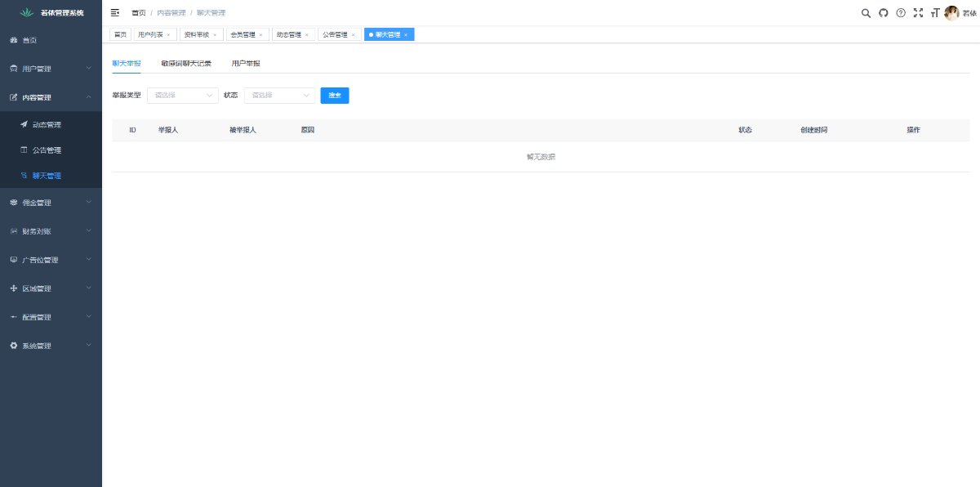The height and width of the screenshot is (487, 980).
Task: Open the 状态 filter dropdown
Action: [x=279, y=96]
